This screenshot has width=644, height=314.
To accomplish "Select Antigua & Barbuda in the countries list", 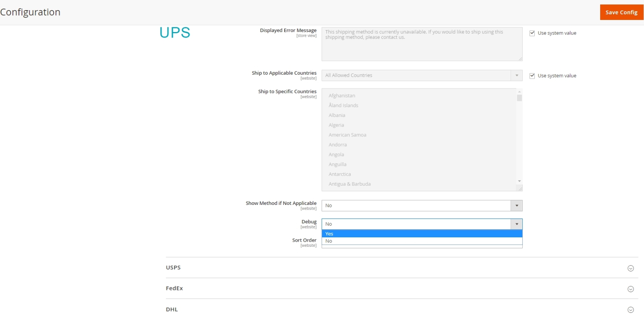I will tap(350, 184).
